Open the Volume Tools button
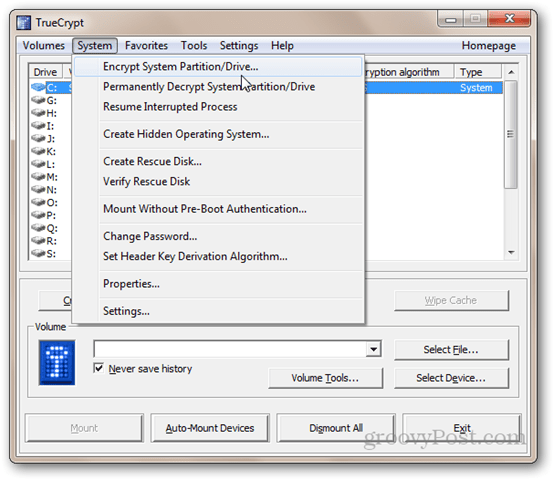 (325, 378)
